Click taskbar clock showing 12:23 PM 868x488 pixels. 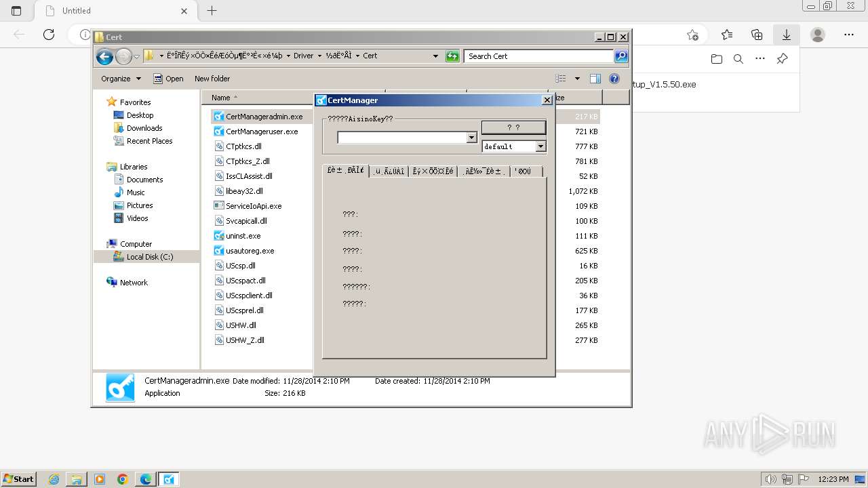click(833, 479)
